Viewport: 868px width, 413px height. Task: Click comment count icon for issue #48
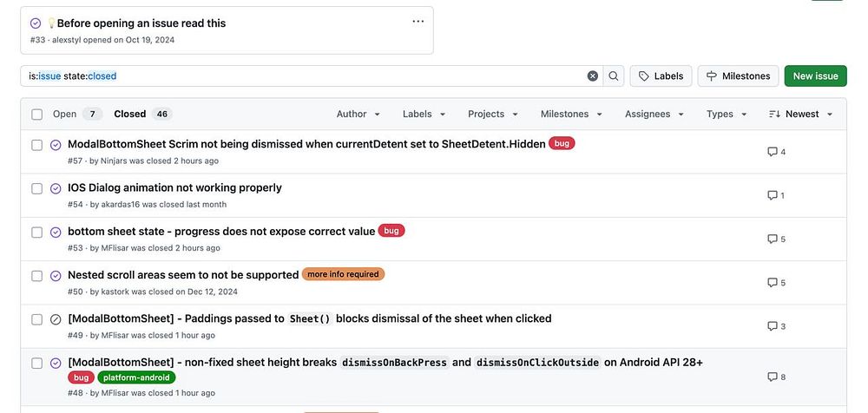pos(772,377)
